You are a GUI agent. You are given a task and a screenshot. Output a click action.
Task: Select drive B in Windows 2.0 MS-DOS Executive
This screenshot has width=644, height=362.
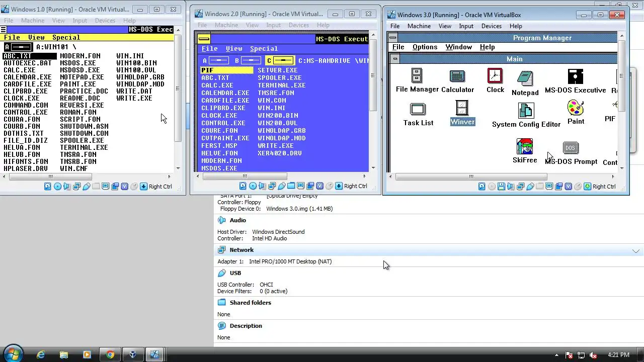pos(247,60)
